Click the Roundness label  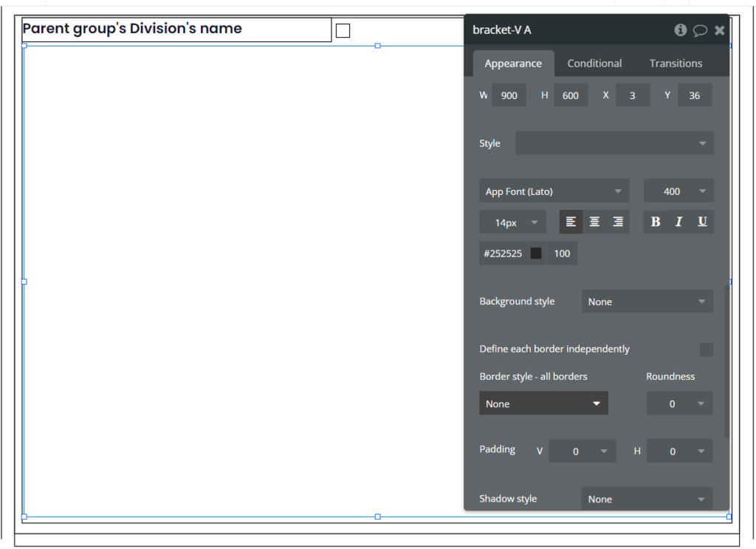(x=670, y=376)
